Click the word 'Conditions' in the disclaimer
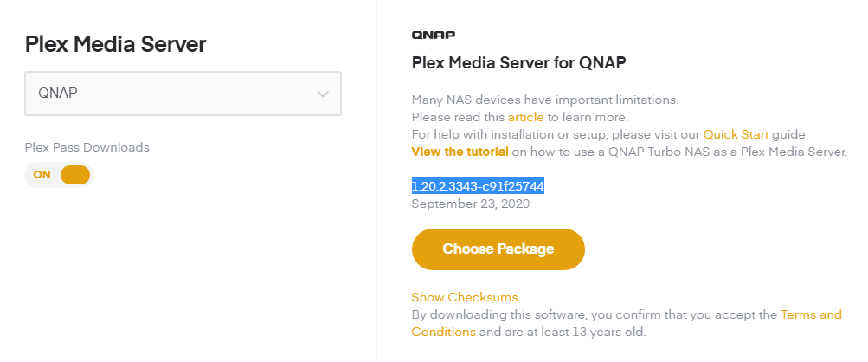The width and height of the screenshot is (868, 362). tap(443, 332)
